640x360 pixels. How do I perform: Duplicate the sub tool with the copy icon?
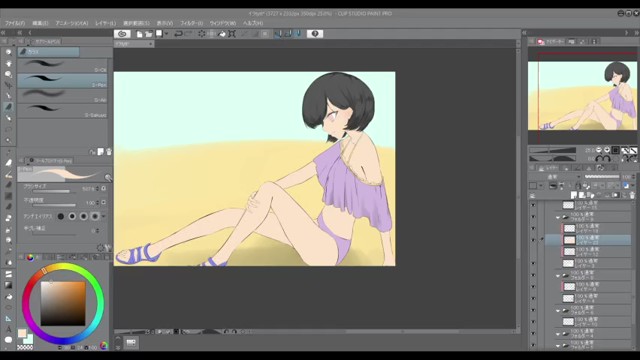pos(100,152)
